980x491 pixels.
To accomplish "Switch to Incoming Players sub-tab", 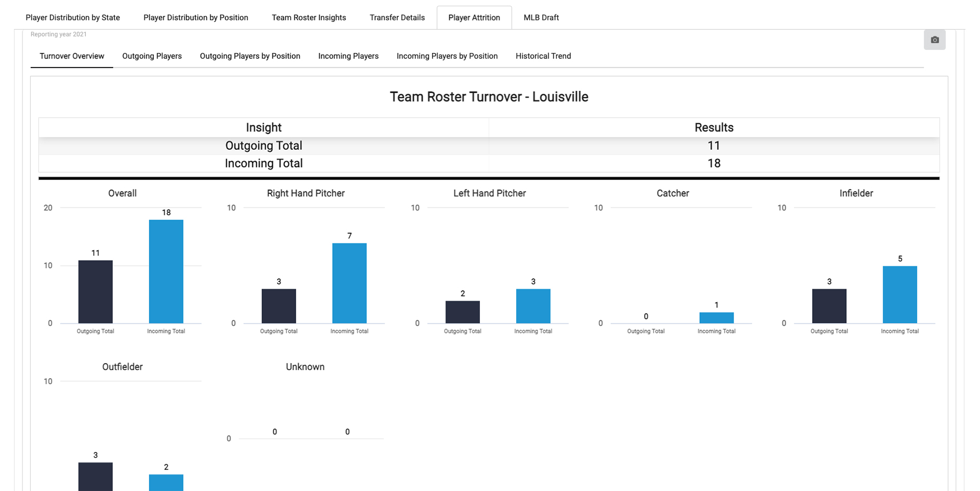I will point(348,56).
